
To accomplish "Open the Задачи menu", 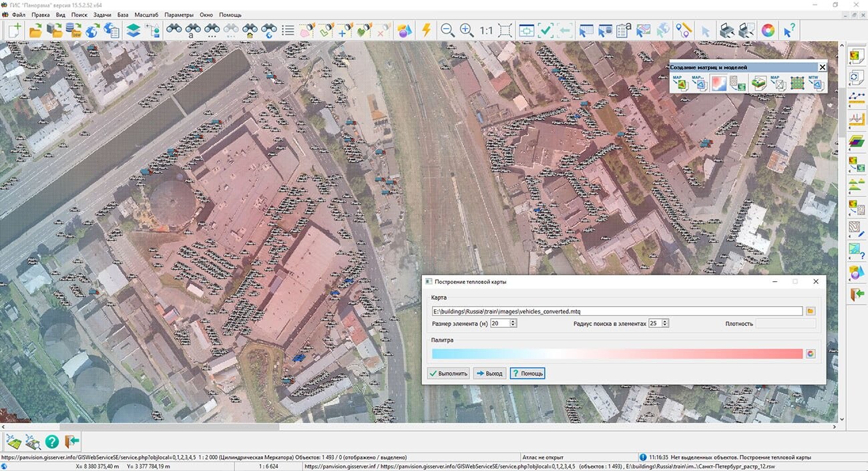I will (102, 15).
